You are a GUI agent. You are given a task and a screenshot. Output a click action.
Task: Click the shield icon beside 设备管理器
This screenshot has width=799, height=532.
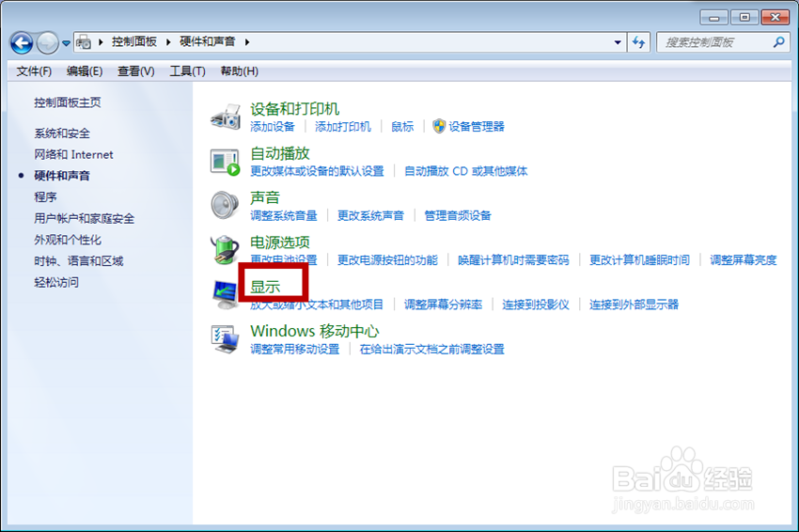click(x=439, y=126)
